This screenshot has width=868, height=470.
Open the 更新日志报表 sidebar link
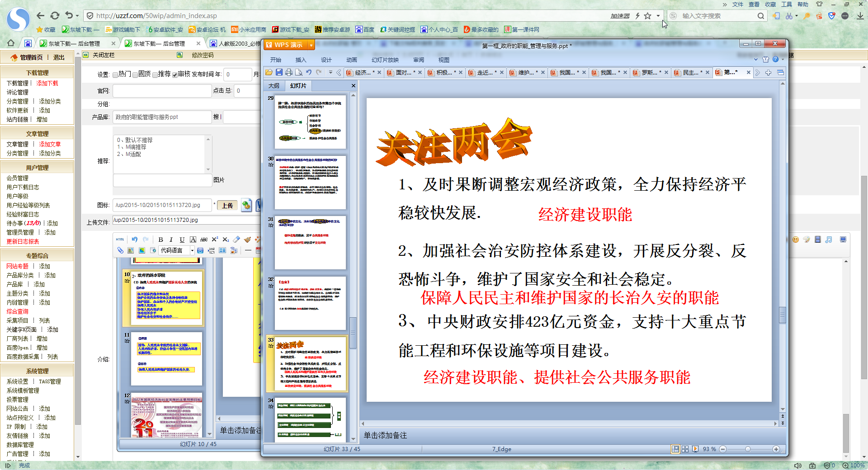(23, 241)
